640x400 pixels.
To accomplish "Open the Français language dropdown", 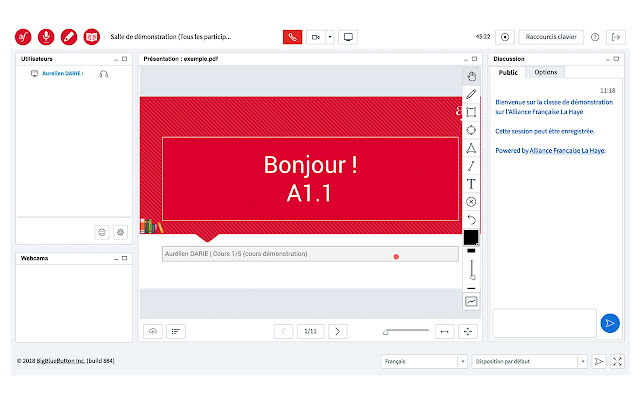I will (x=424, y=362).
